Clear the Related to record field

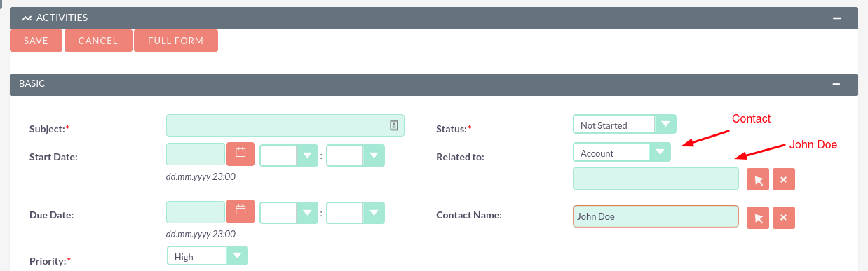[x=783, y=179]
